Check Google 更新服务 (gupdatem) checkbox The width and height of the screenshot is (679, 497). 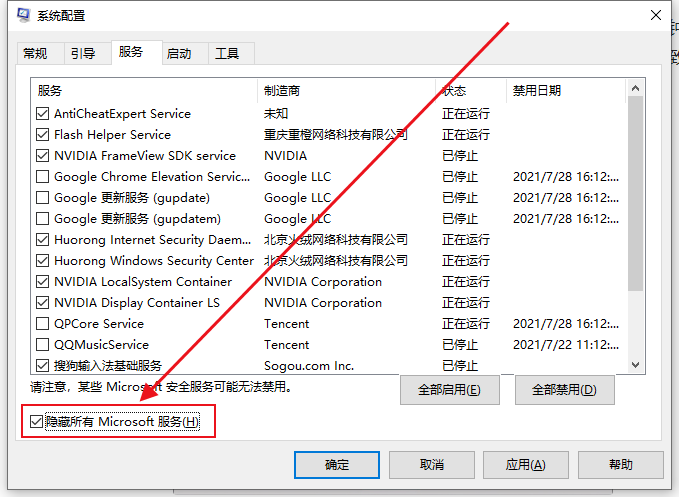point(42,219)
